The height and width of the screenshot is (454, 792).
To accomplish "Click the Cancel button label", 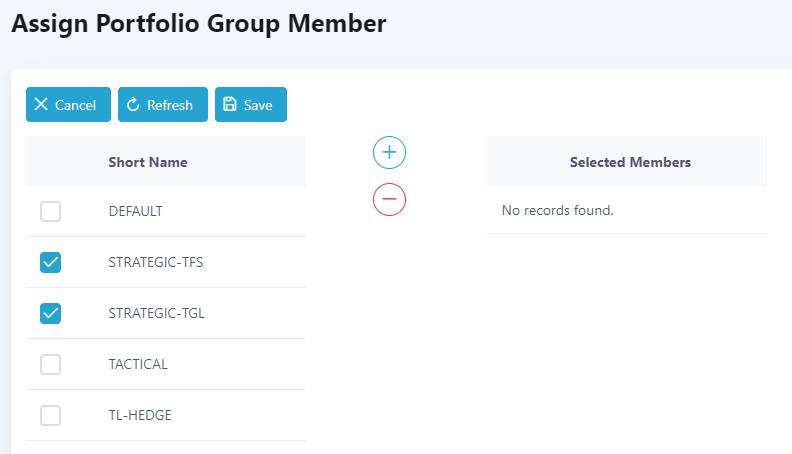I will [x=75, y=105].
